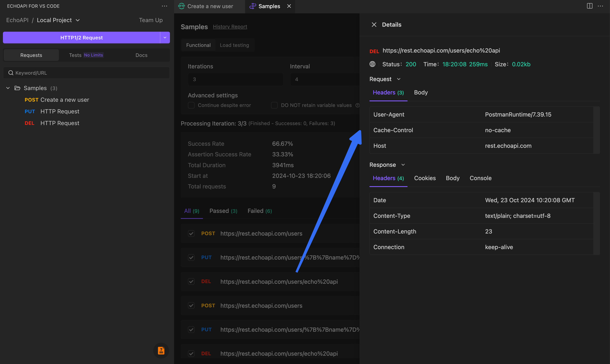This screenshot has width=610, height=364.
Task: Click the Host rest.echoapi.com value
Action: pos(508,146)
